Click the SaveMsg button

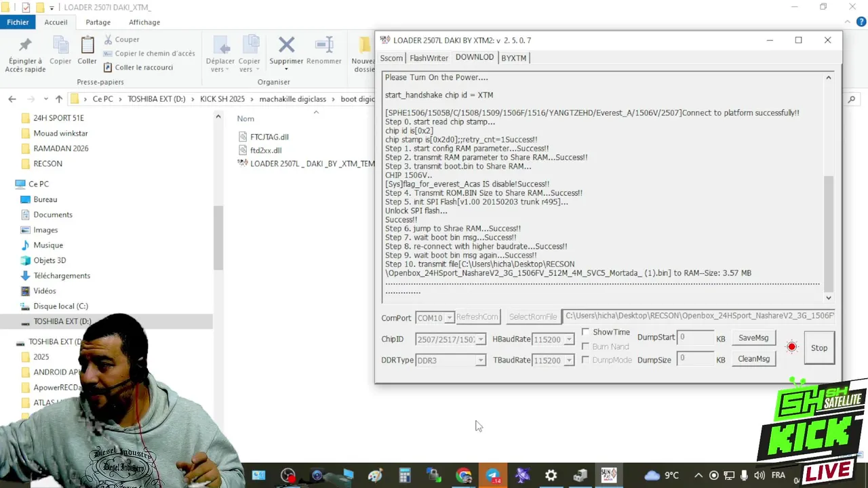pos(753,338)
